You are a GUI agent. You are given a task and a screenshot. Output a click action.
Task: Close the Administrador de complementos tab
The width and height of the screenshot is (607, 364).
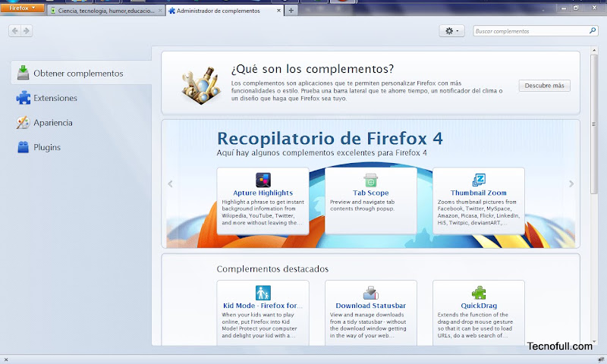(x=278, y=11)
